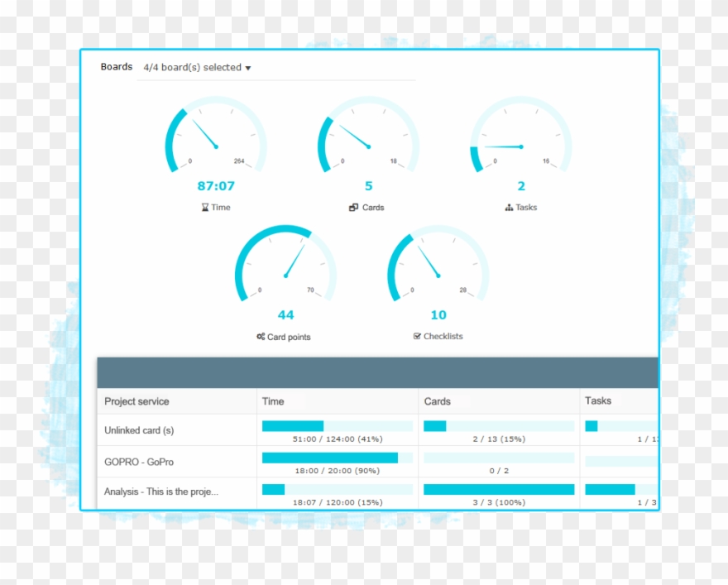728x585 pixels.
Task: Click the hierarchy icon beside Tasks label
Action: pos(509,208)
